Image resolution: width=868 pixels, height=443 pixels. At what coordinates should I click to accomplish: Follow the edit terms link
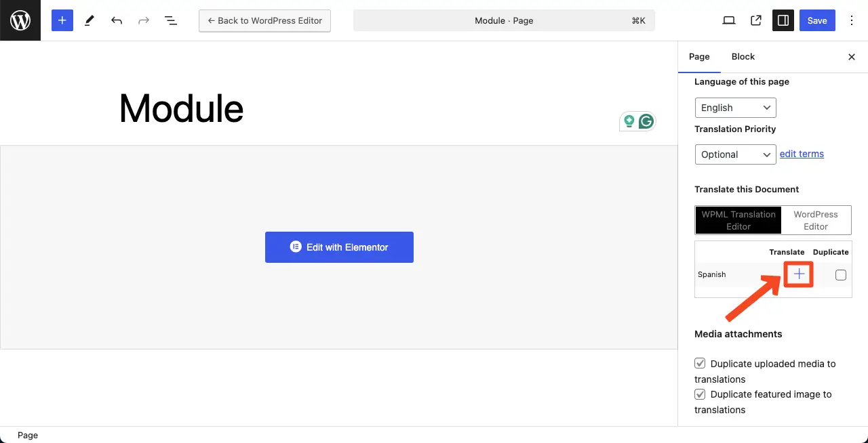802,154
